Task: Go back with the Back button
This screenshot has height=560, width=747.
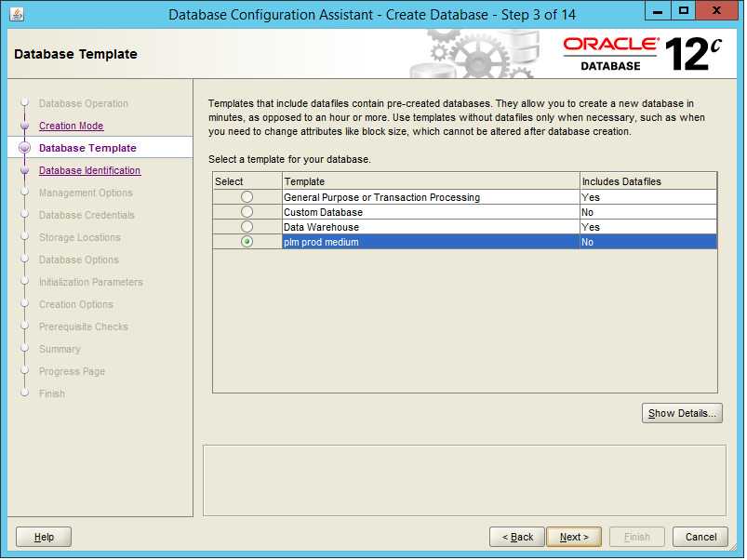Action: (517, 537)
